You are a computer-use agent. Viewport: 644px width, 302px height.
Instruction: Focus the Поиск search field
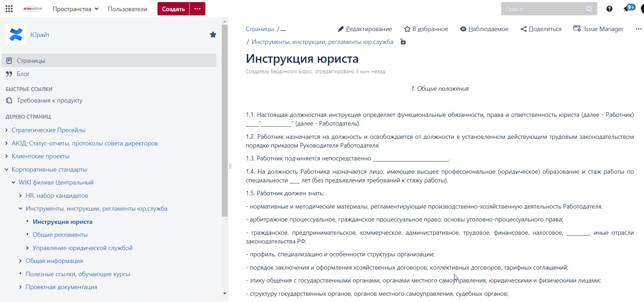[x=549, y=9]
